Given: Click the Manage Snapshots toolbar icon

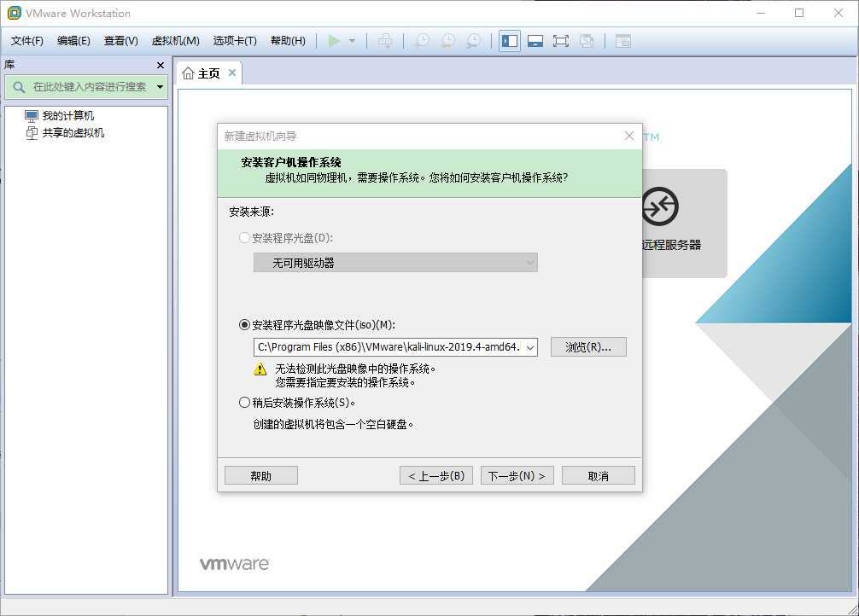Looking at the screenshot, I should coord(473,41).
